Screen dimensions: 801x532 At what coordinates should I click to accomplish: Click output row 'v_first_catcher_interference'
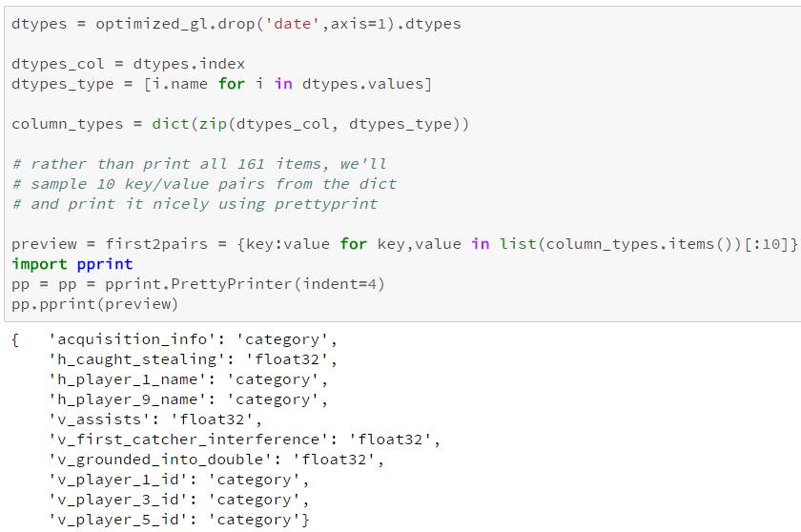pyautogui.click(x=244, y=440)
